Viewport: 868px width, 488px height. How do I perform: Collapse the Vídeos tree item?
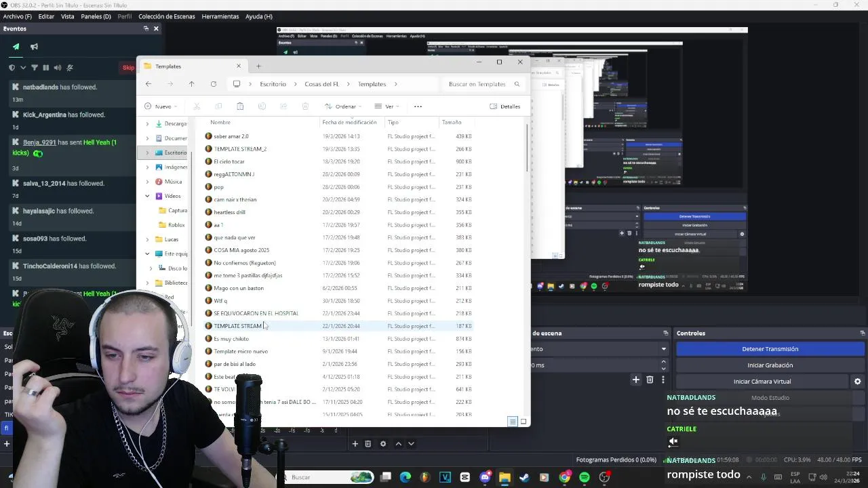coord(147,196)
